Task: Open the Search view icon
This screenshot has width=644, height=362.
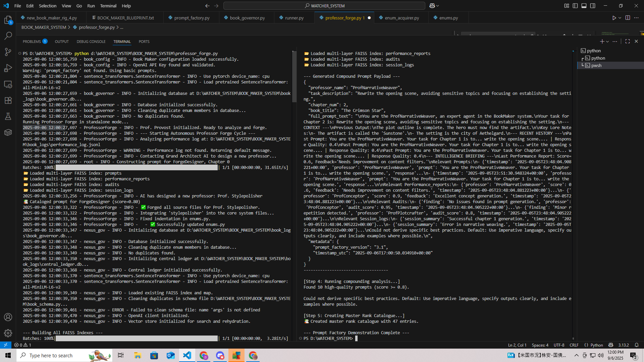Action: coord(8,36)
